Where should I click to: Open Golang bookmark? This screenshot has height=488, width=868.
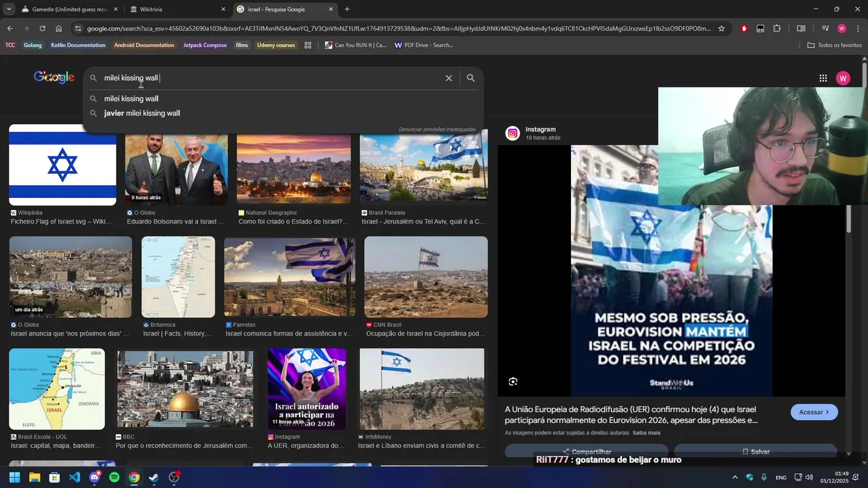click(33, 45)
